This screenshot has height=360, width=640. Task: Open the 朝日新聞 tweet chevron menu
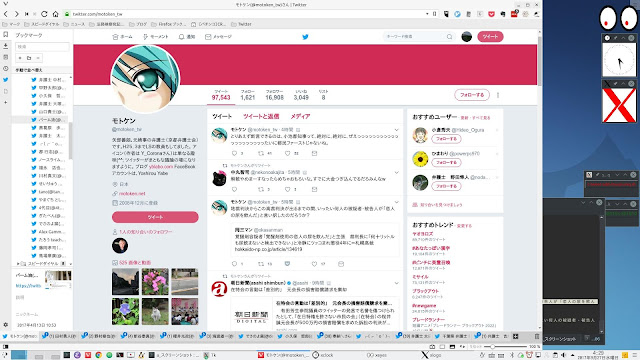tap(396, 283)
